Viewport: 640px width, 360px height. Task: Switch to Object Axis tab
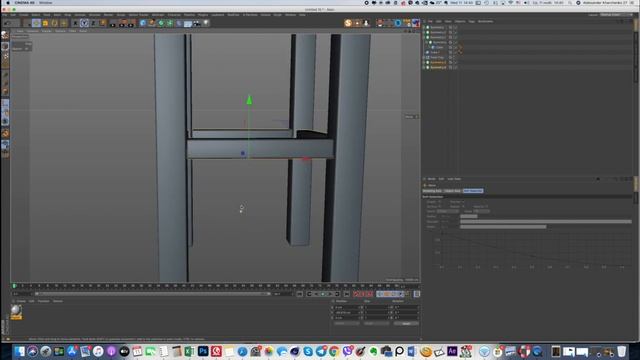(x=453, y=191)
